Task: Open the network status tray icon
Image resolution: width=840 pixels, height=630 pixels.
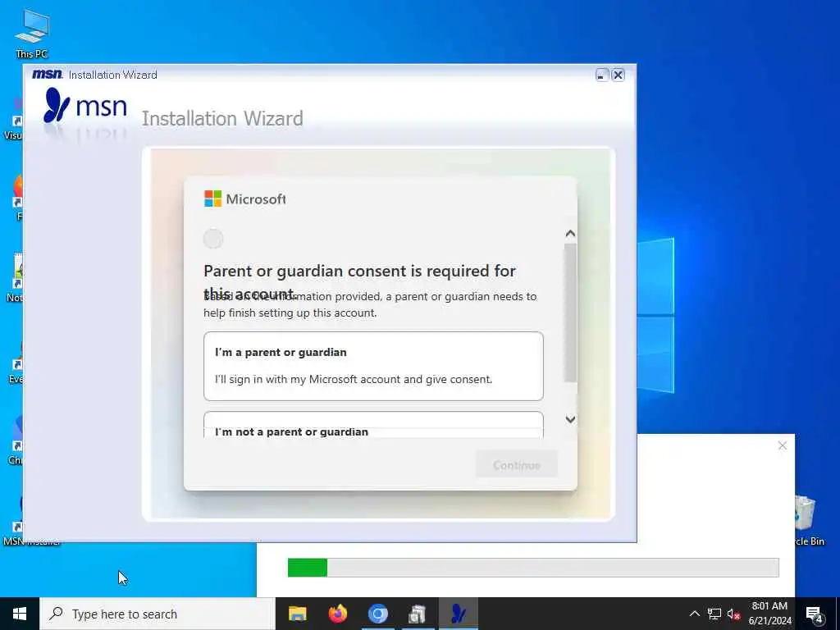Action: click(x=714, y=614)
